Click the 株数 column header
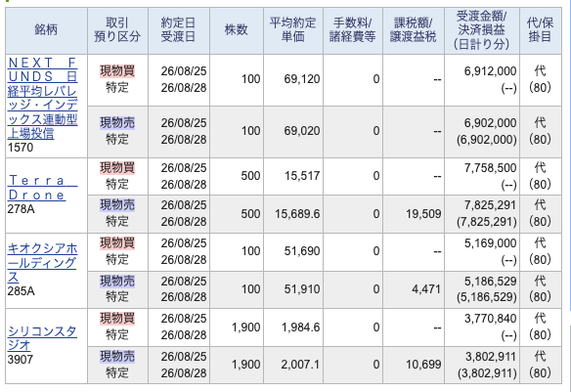Viewport: 571px width, 392px height. 237,30
